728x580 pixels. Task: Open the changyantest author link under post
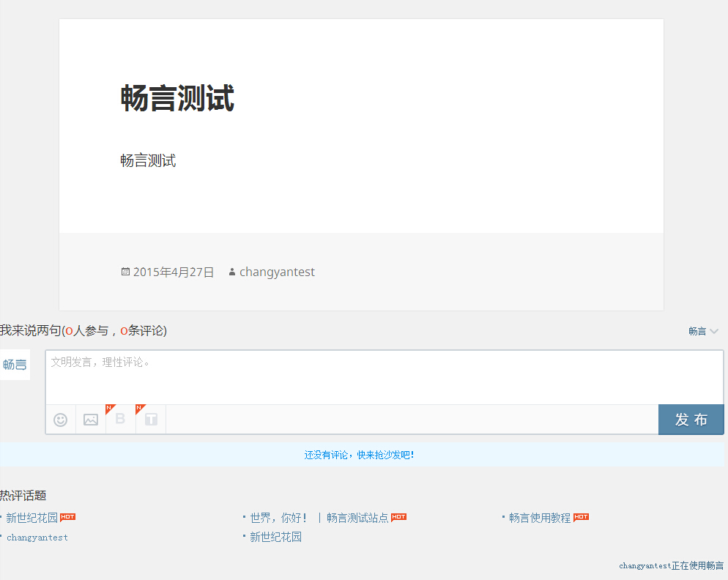coord(277,272)
